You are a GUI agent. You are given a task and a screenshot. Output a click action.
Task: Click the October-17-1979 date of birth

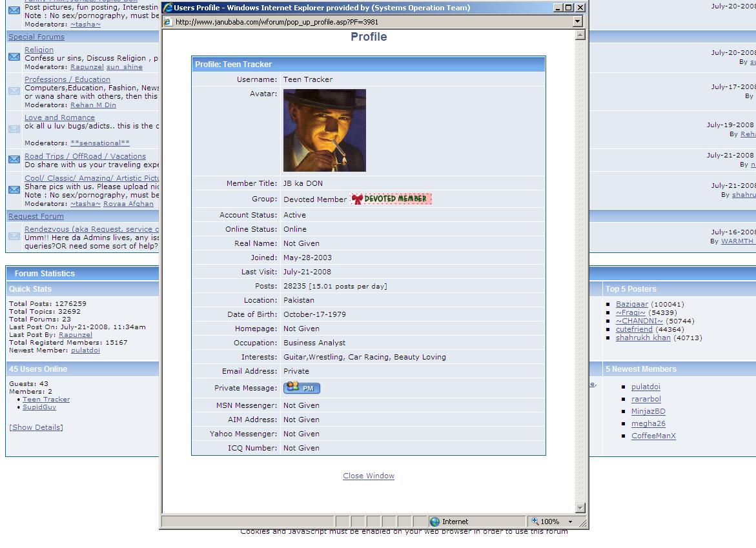314,314
